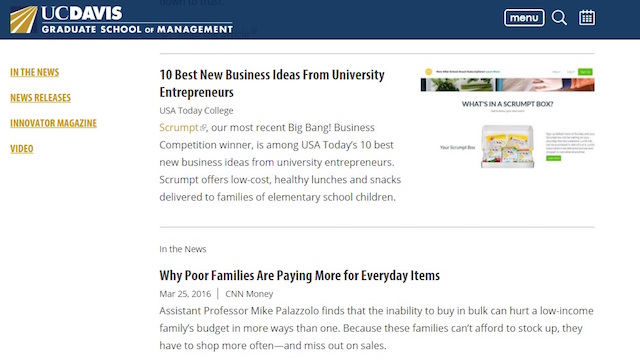The width and height of the screenshot is (640, 361).
Task: Open the calendar icon in header
Action: (x=587, y=18)
